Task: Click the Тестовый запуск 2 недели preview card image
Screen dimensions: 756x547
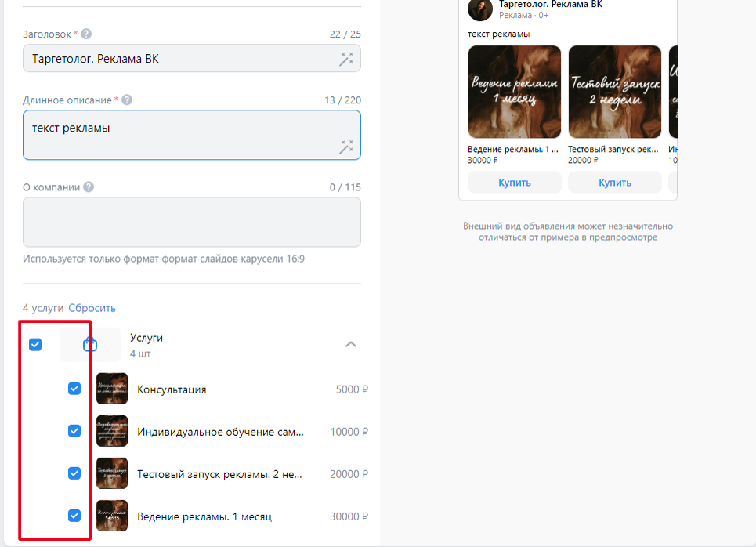Action: pyautogui.click(x=615, y=92)
